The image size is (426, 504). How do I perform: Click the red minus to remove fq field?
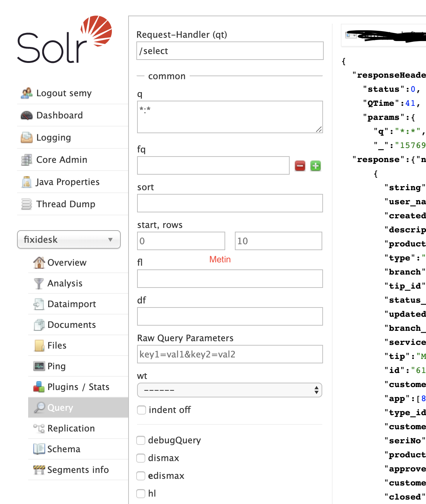coord(300,166)
